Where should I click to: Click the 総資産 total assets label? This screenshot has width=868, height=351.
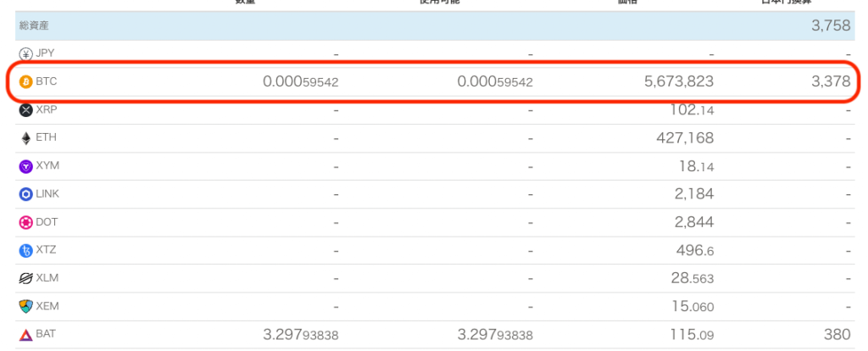[34, 25]
